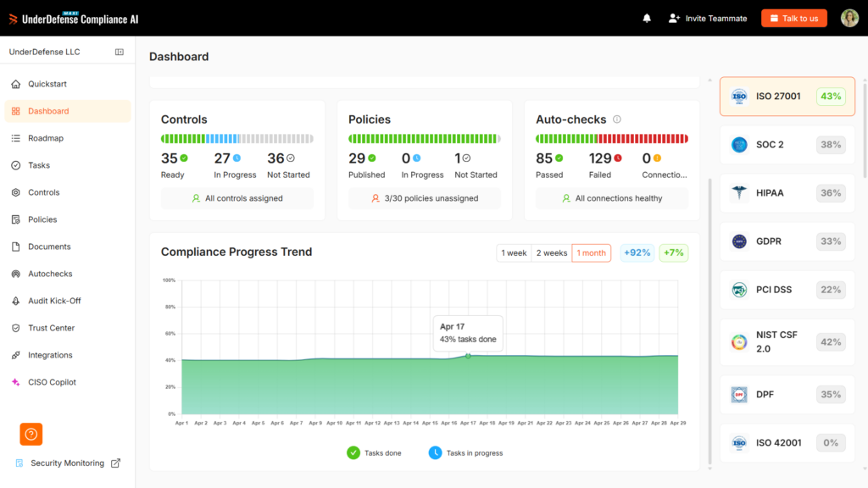Click the Auto-checks info icon
The height and width of the screenshot is (488, 868).
click(617, 119)
